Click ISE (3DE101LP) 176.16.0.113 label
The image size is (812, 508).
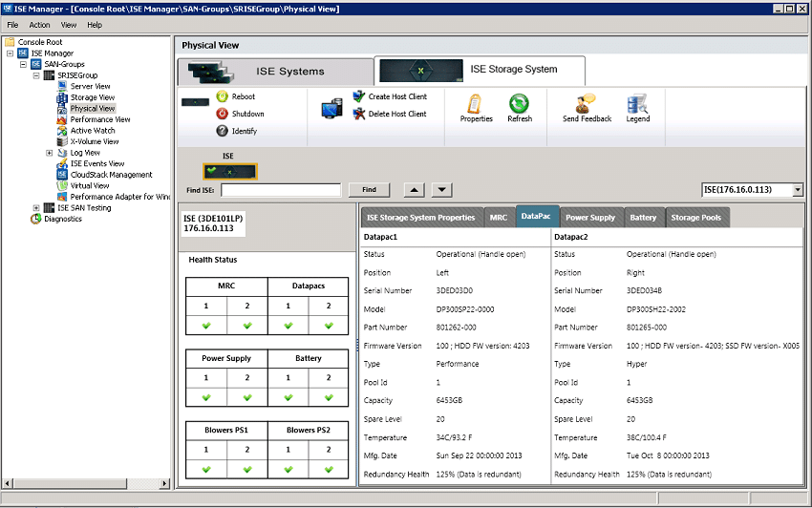click(x=213, y=223)
